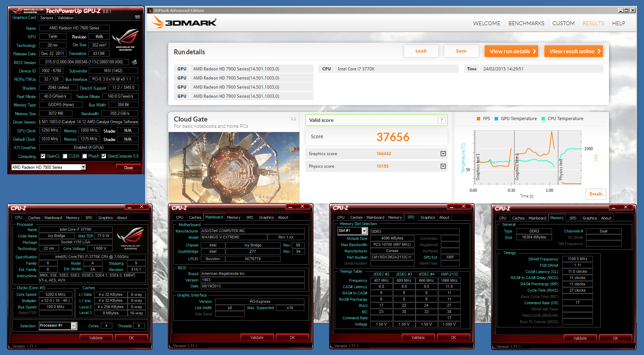Click the View result online button
644x355 pixels.
(574, 51)
